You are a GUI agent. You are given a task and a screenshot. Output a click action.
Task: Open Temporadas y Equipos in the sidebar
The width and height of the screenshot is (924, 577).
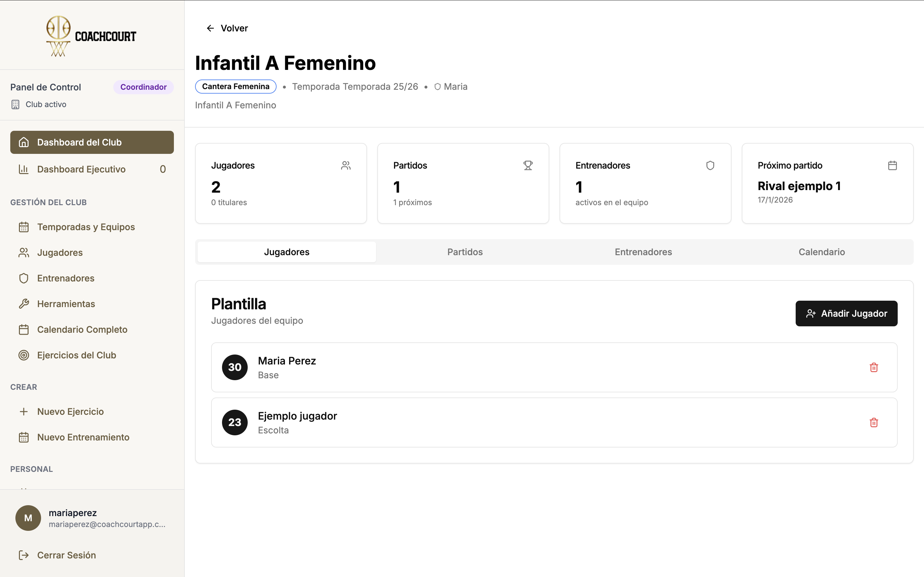pyautogui.click(x=86, y=227)
